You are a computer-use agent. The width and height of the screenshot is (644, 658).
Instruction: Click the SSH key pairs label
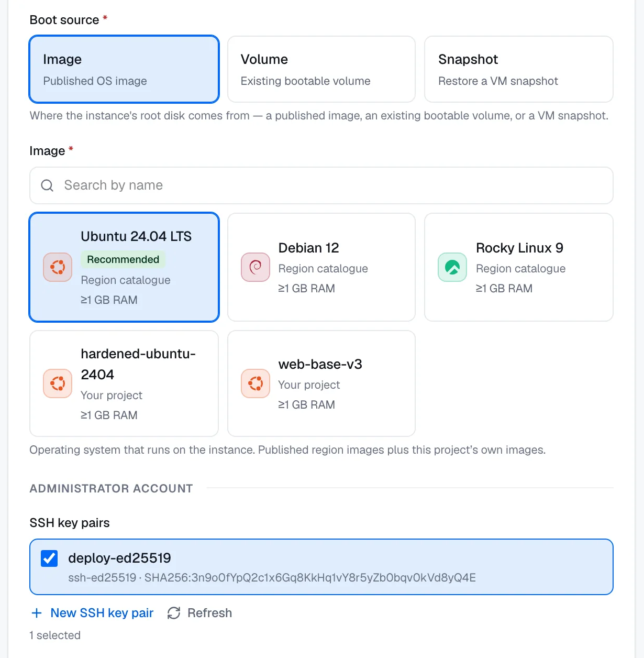[70, 523]
